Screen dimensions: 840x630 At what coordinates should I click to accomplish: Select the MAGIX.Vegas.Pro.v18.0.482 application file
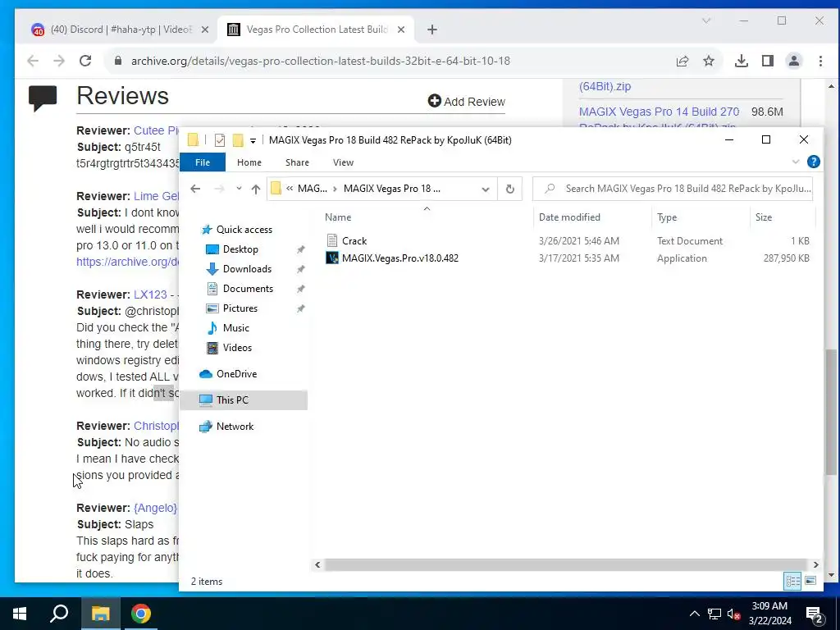click(x=399, y=258)
